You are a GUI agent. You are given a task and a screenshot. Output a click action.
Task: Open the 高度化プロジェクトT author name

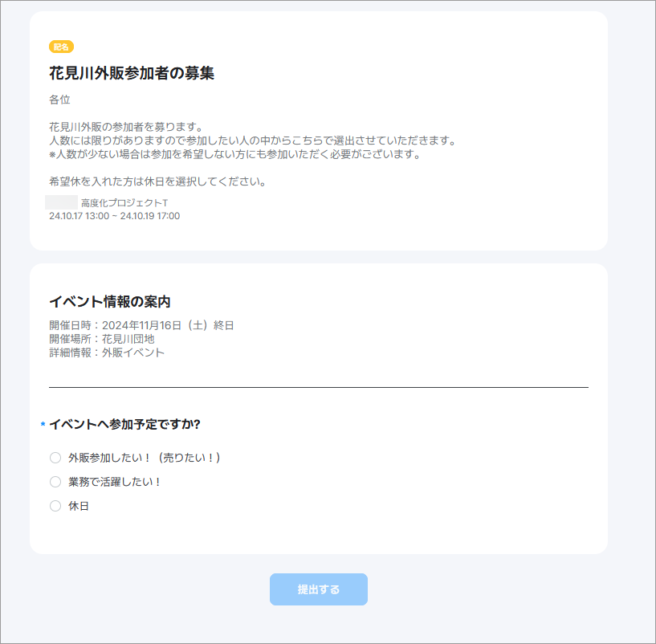coord(124,203)
